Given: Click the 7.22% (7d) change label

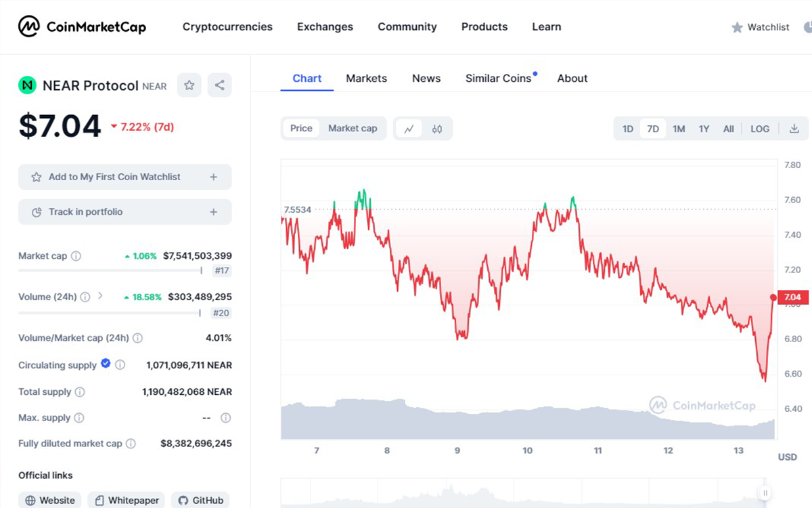Looking at the screenshot, I should (x=142, y=127).
